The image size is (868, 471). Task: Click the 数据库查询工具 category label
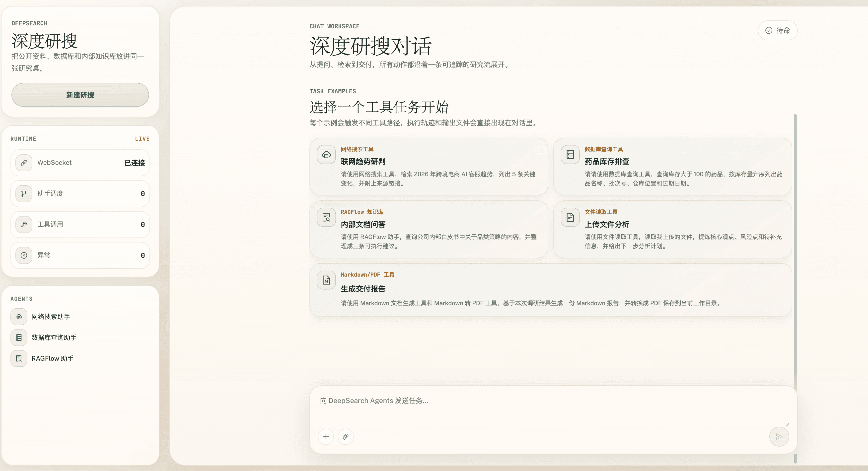[x=603, y=149]
